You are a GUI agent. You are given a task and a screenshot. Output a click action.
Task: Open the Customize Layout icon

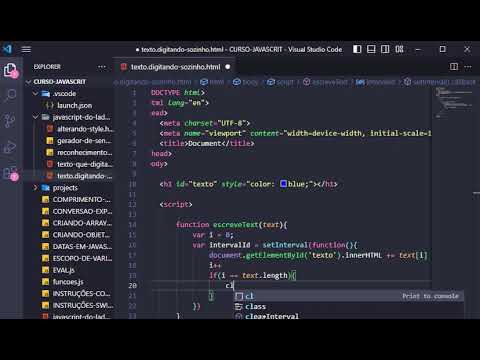[x=399, y=49]
